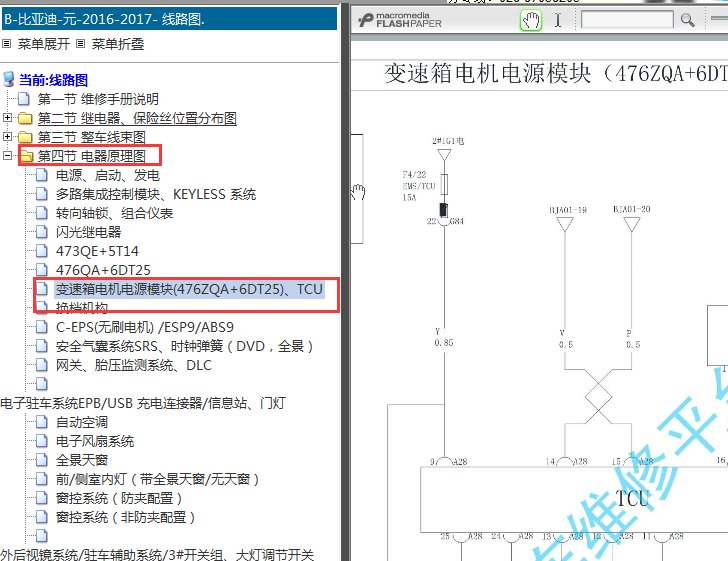Select folder 第四节 电器原理图

pyautogui.click(x=91, y=156)
